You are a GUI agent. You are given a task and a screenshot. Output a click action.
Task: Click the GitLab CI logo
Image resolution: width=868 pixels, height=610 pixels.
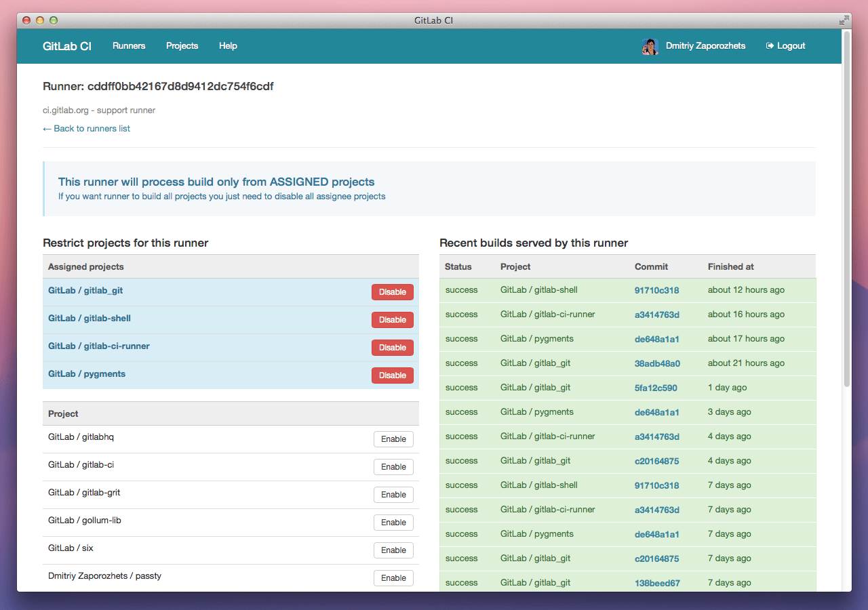pyautogui.click(x=66, y=45)
